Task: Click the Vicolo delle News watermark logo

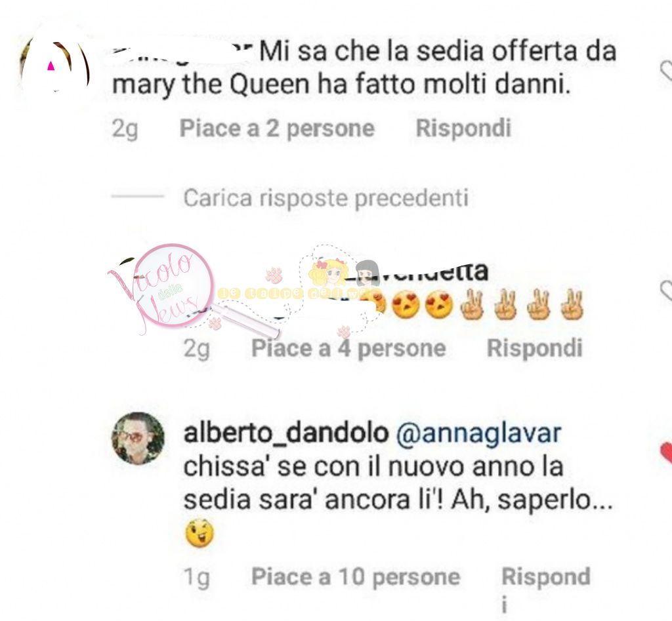Action: click(x=161, y=288)
